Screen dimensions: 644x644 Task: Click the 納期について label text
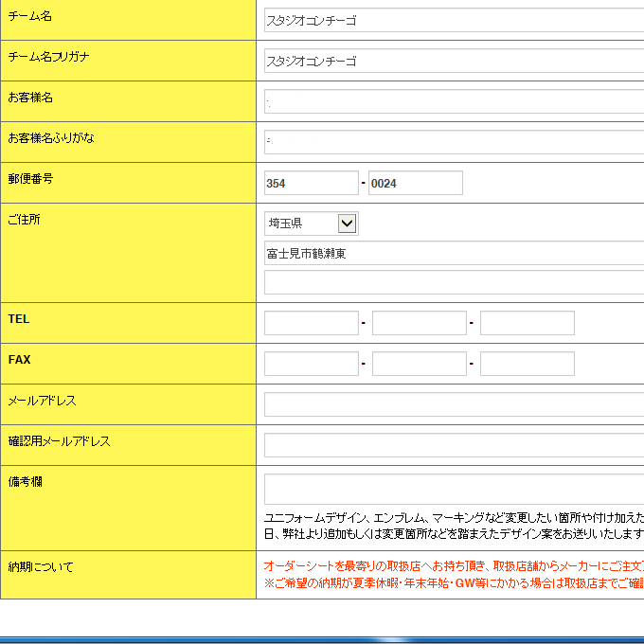pos(41,566)
